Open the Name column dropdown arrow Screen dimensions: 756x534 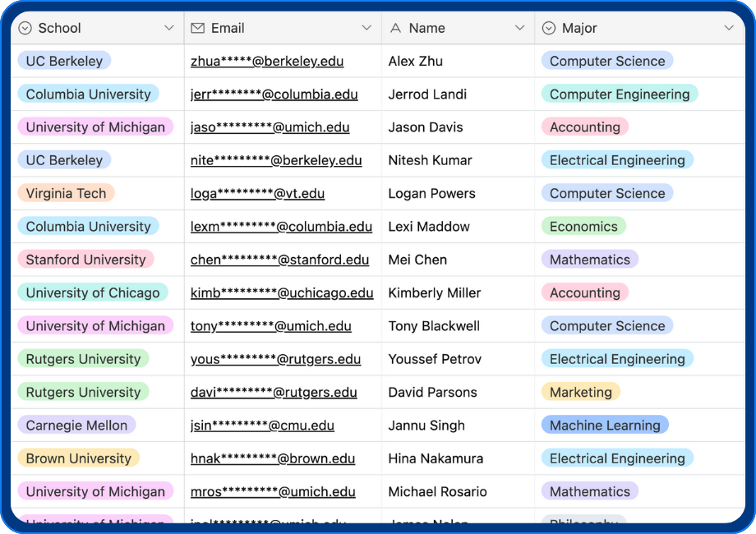(x=519, y=28)
